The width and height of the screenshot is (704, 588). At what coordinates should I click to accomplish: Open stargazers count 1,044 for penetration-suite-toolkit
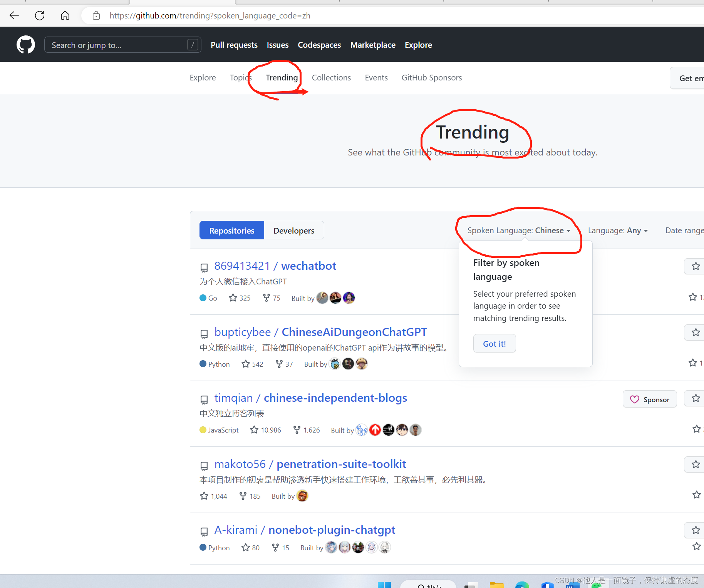coord(213,496)
